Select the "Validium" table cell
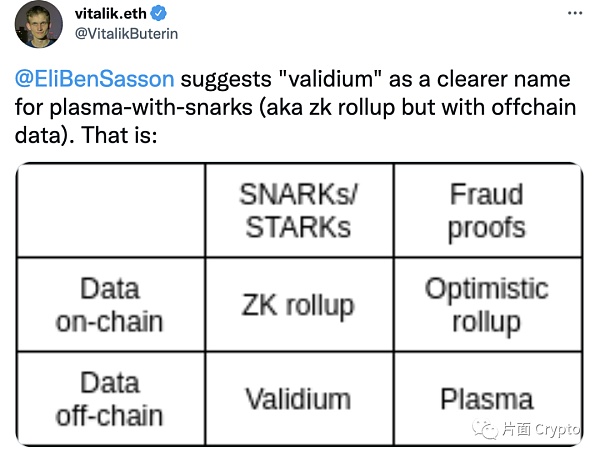Viewport: 600px width, 457px height. point(298,399)
